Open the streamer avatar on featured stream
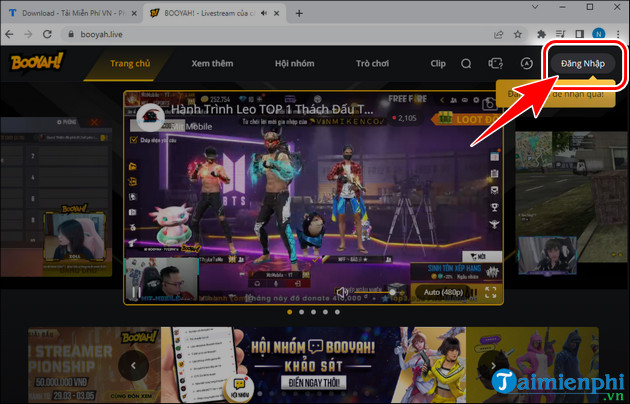Viewport: 630px width, 404px height. pyautogui.click(x=150, y=117)
